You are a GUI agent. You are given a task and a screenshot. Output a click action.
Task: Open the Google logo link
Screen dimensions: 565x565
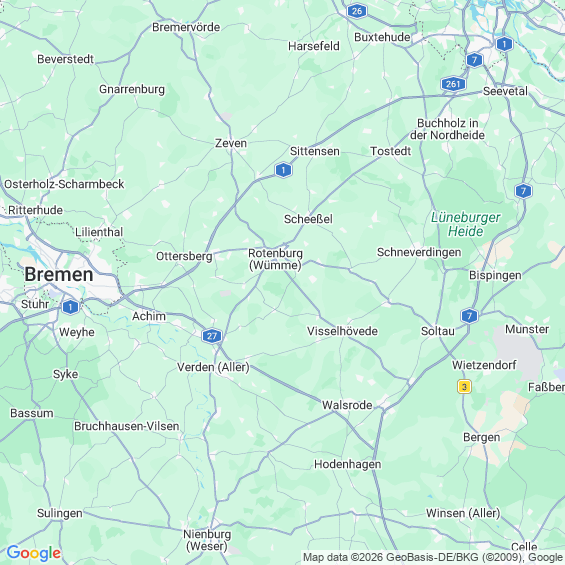tap(34, 553)
